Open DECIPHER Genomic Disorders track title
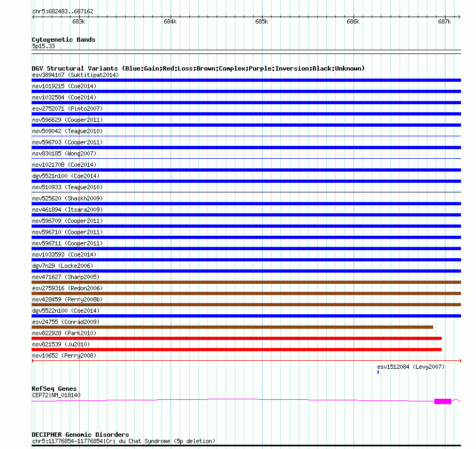 click(x=80, y=435)
